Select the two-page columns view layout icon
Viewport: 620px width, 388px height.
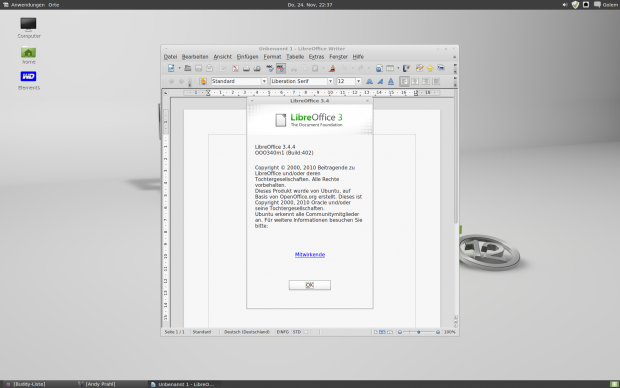pyautogui.click(x=382, y=332)
